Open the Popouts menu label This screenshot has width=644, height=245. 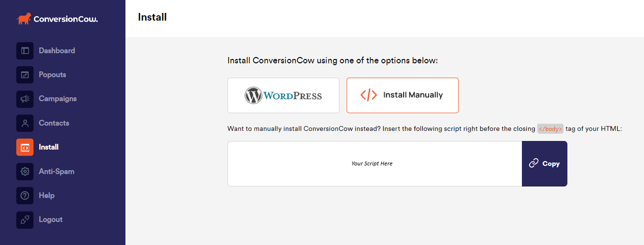pos(53,75)
